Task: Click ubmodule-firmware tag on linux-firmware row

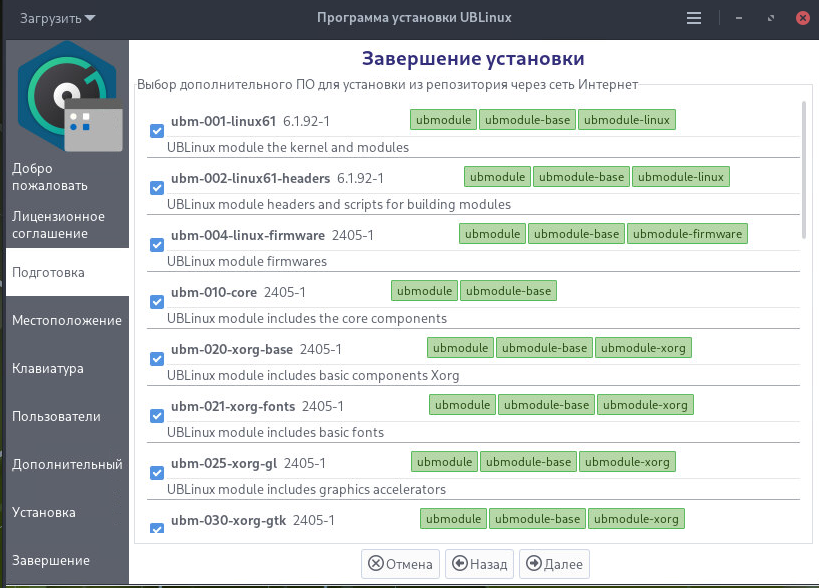Action: (x=687, y=233)
